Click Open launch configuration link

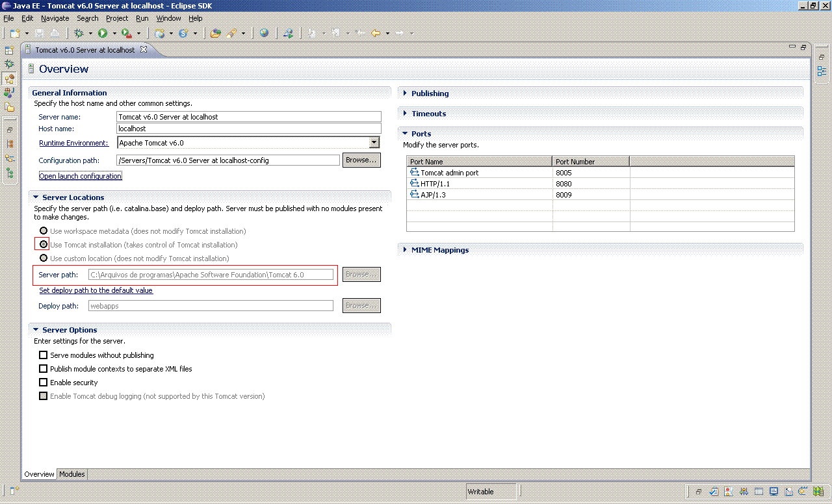click(81, 176)
